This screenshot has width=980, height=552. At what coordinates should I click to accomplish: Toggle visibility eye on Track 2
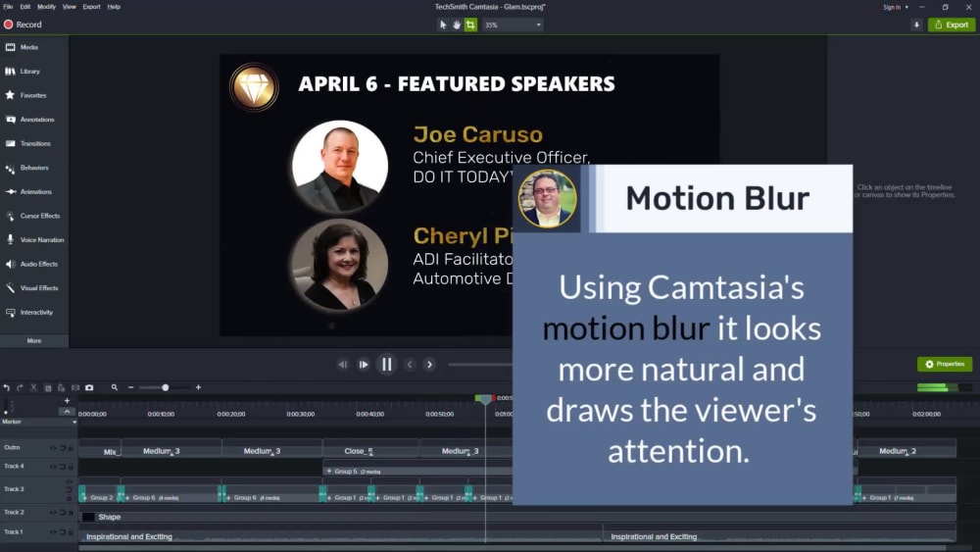[53, 513]
